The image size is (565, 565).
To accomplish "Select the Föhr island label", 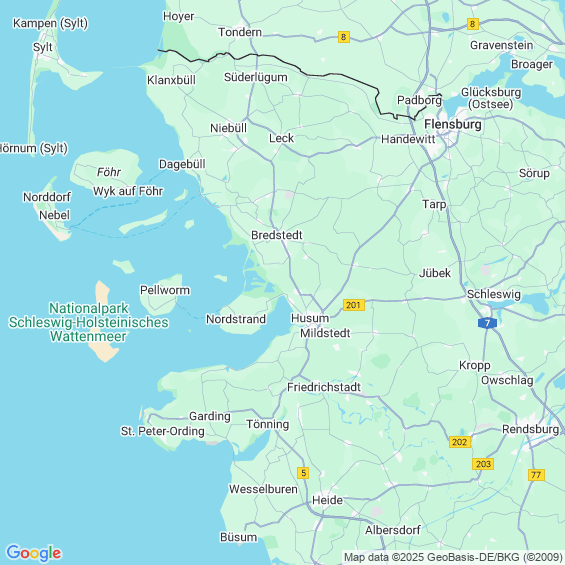I will (109, 172).
